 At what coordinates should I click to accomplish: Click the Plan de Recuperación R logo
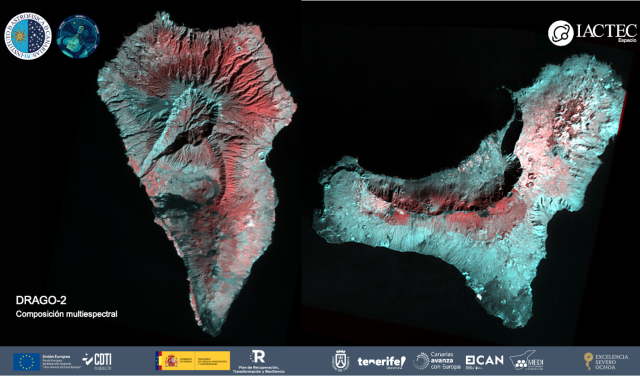click(x=258, y=356)
